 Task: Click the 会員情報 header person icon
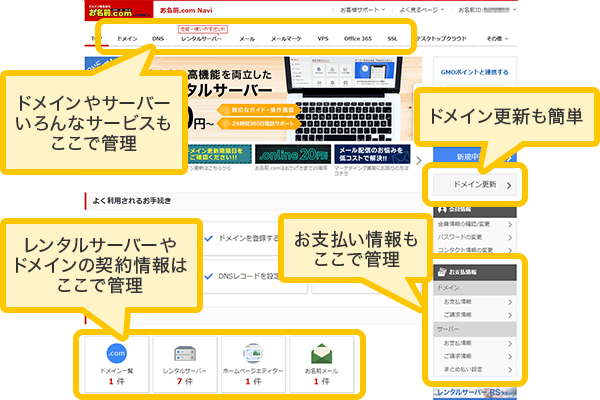click(442, 209)
